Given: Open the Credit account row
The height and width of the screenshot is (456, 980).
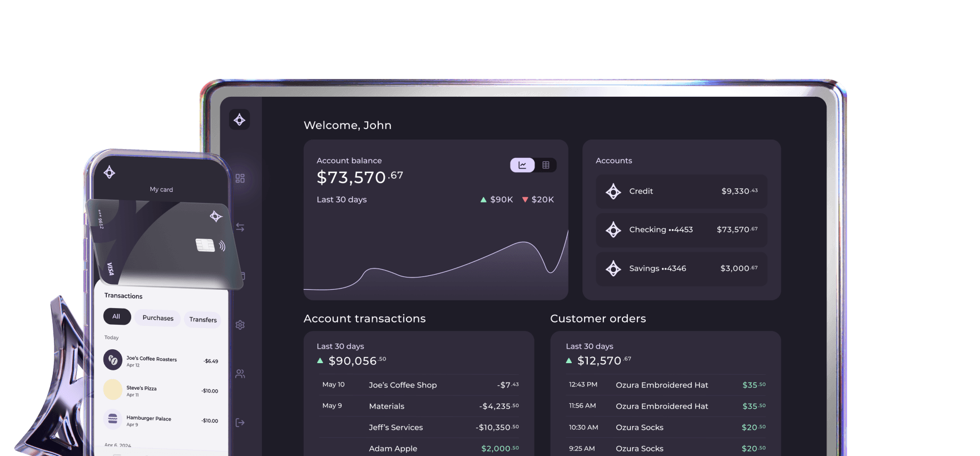Looking at the screenshot, I should [x=681, y=191].
